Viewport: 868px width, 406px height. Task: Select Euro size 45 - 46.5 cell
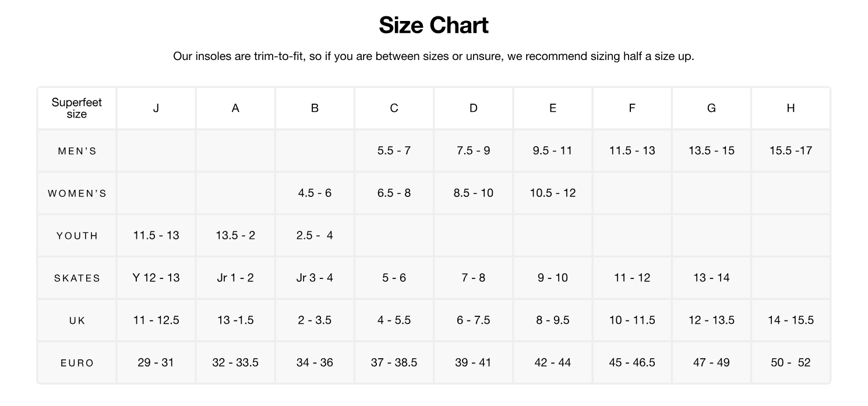click(x=632, y=362)
